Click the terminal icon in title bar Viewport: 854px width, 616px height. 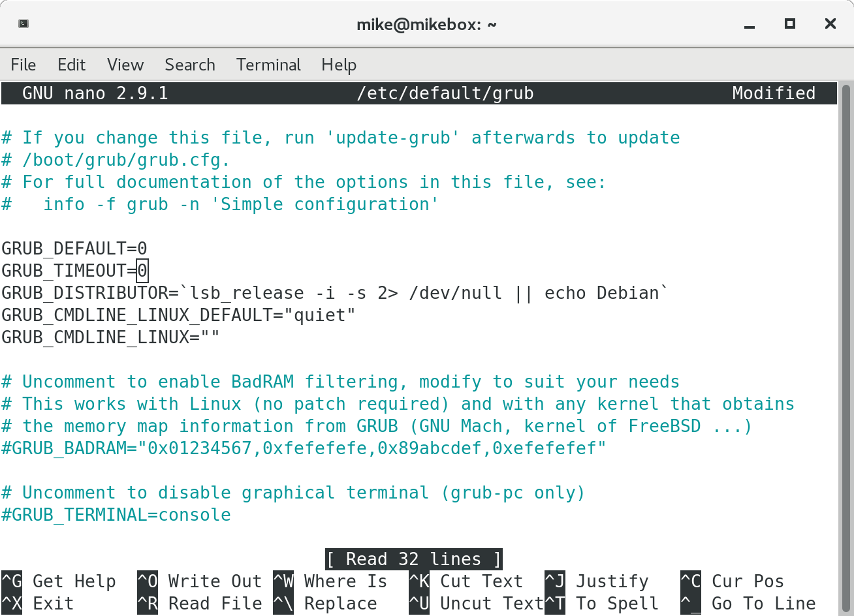click(x=24, y=24)
